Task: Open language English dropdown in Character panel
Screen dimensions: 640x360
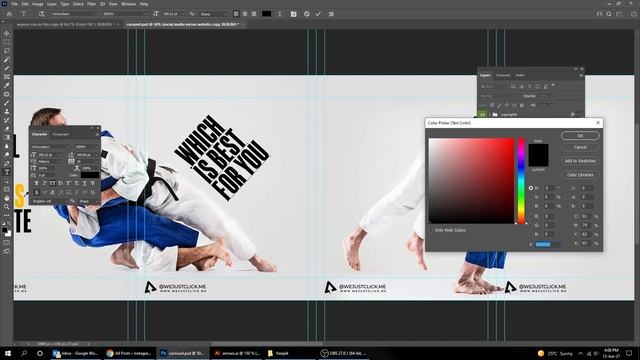Action: coord(49,201)
